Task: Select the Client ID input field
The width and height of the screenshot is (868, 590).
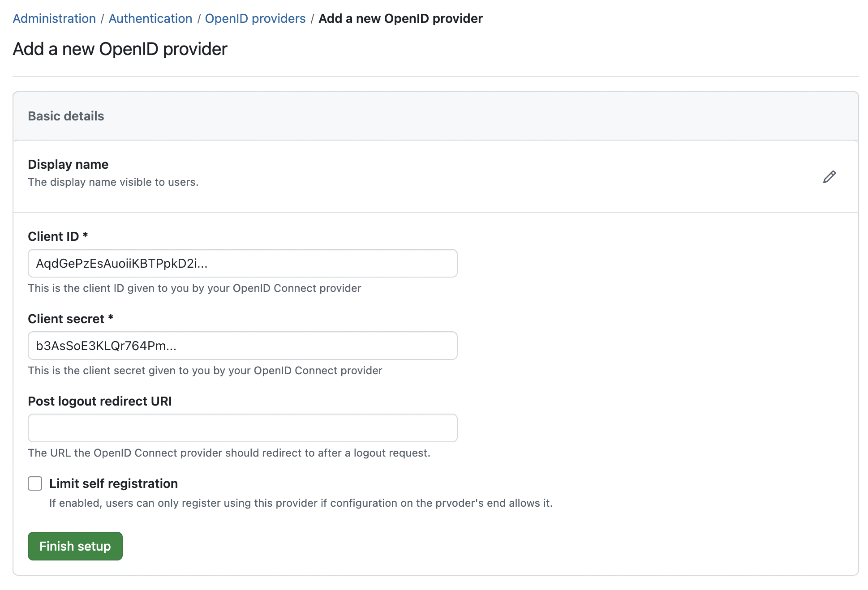Action: [242, 263]
